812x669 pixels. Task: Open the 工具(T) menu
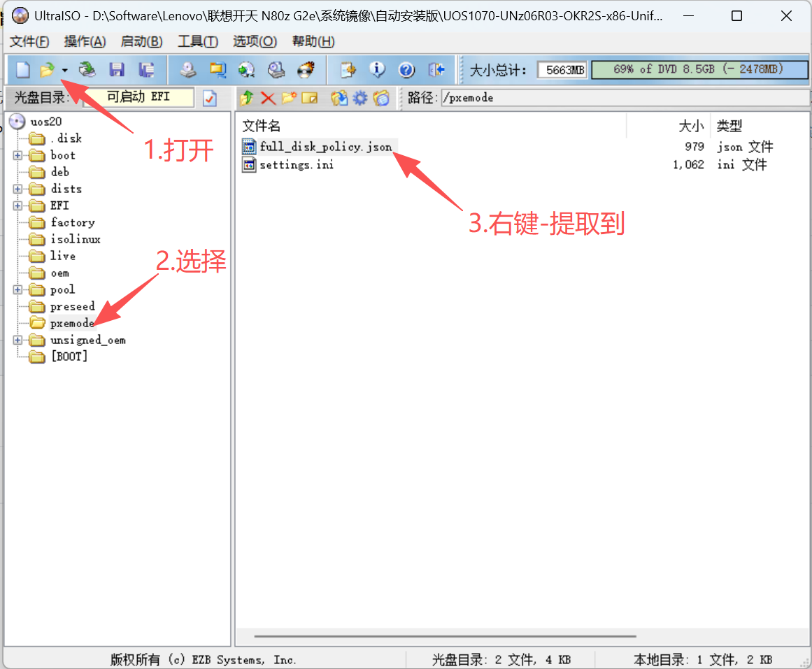(x=197, y=41)
